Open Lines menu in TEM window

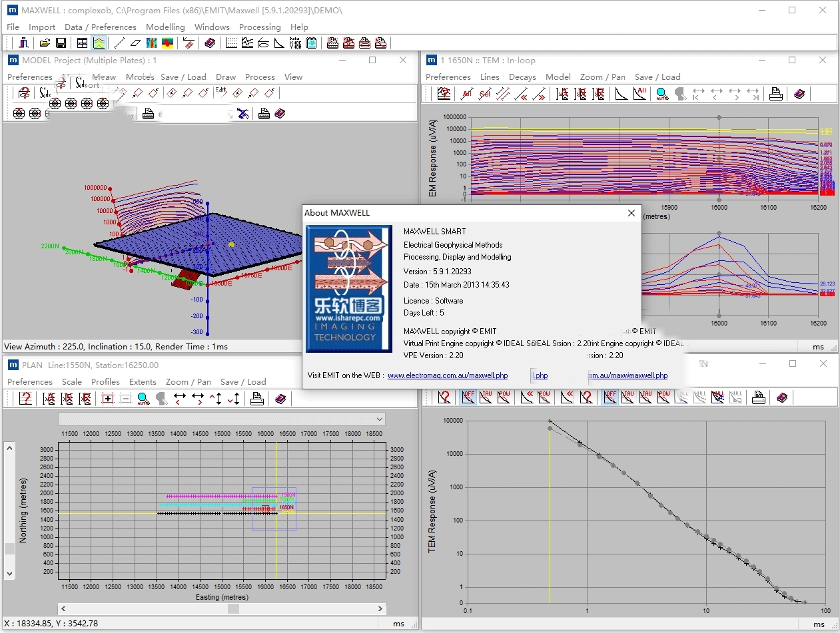click(x=490, y=77)
